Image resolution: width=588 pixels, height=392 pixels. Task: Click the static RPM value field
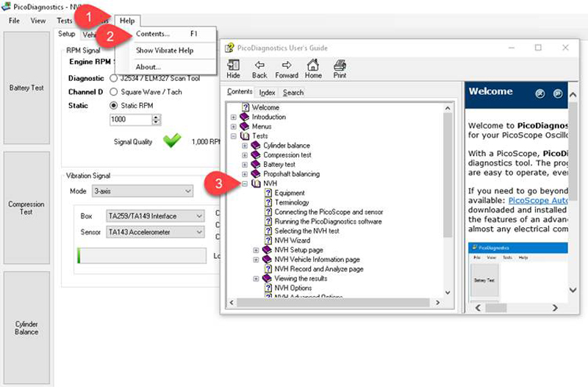coord(129,119)
